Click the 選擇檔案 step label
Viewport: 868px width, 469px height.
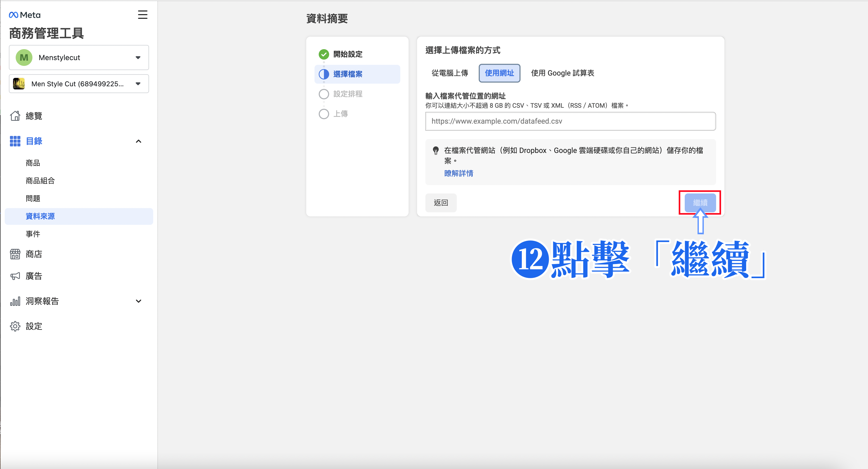click(x=348, y=74)
